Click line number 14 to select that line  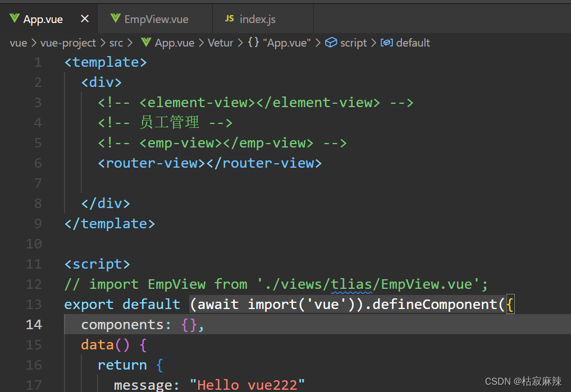[x=34, y=324]
